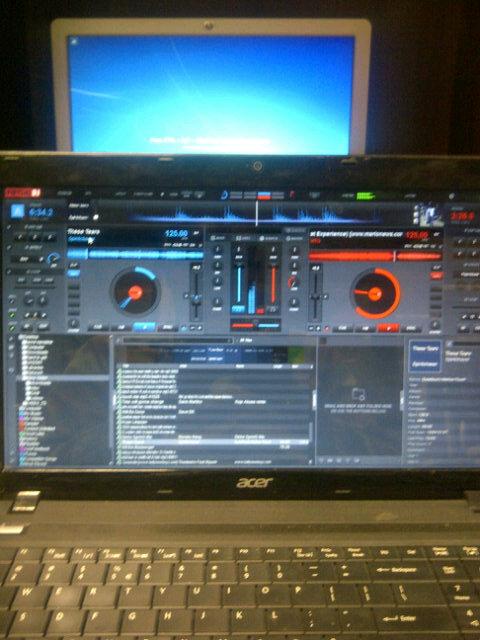Seek within the left deck blue waveform strip
Image resolution: width=480 pixels, height=640 pixels.
(x=135, y=255)
